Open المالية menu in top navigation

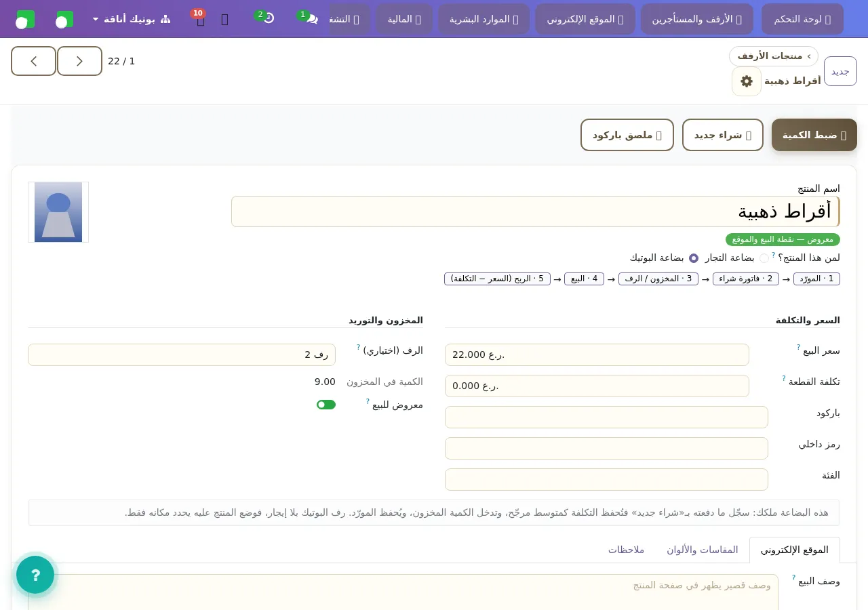click(404, 19)
